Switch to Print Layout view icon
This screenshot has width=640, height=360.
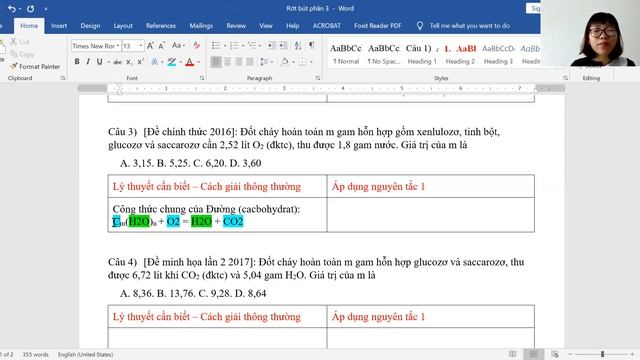click(x=533, y=354)
